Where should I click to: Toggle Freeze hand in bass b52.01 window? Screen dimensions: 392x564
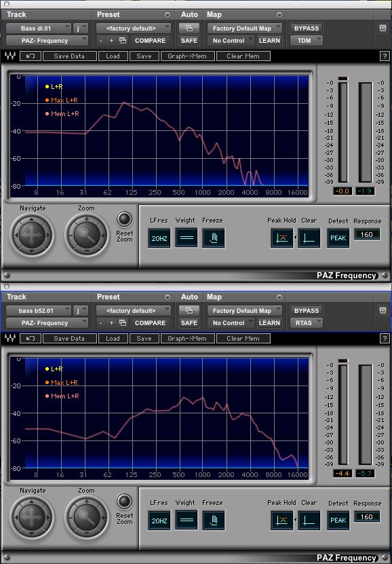pyautogui.click(x=214, y=520)
